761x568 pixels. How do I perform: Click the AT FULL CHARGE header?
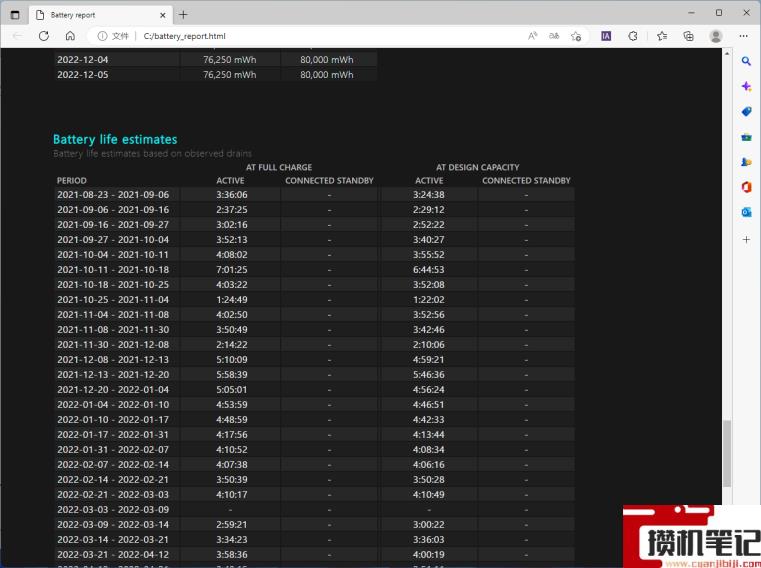click(x=279, y=167)
